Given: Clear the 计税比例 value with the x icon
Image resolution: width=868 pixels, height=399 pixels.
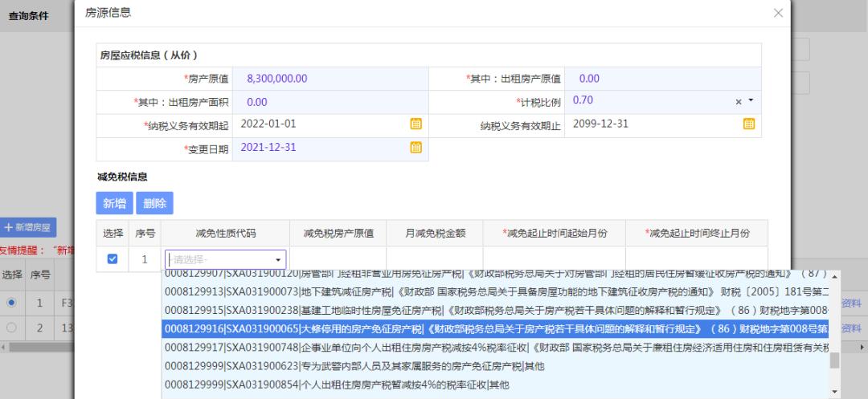Looking at the screenshot, I should click(x=739, y=101).
